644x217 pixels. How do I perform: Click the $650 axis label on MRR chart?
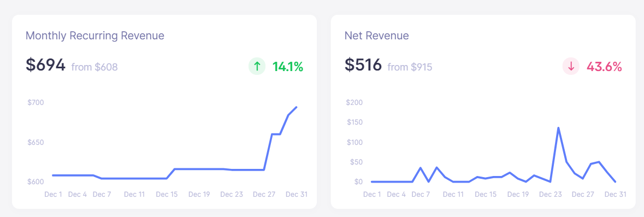(36, 143)
